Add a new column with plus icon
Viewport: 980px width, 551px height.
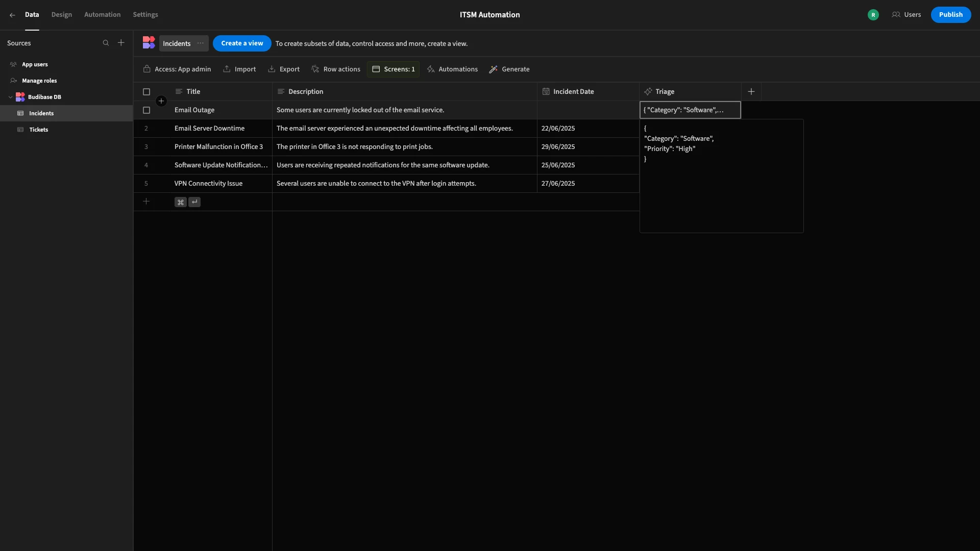[751, 91]
